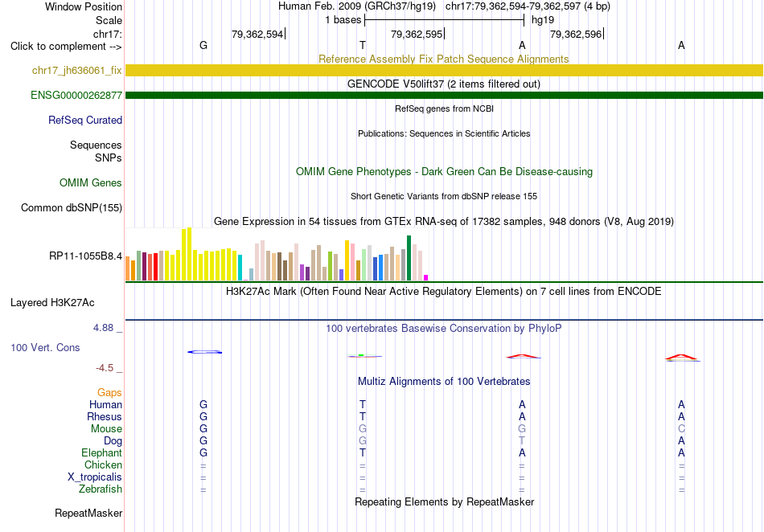
Task: Click the Short Genetic Variants from dbSNP title
Action: [444, 196]
